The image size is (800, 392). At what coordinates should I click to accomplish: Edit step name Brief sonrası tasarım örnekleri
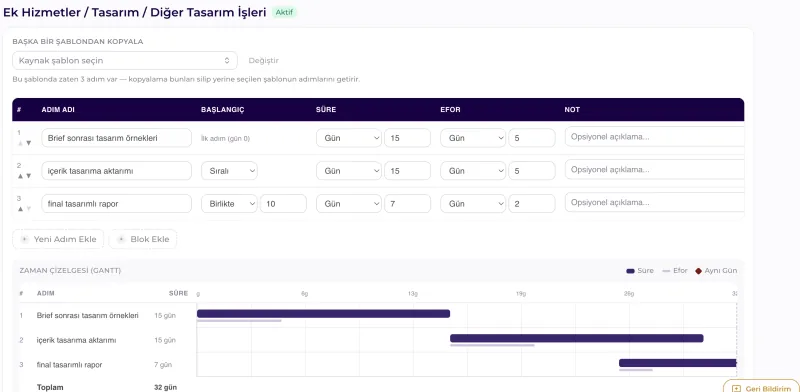(x=116, y=138)
